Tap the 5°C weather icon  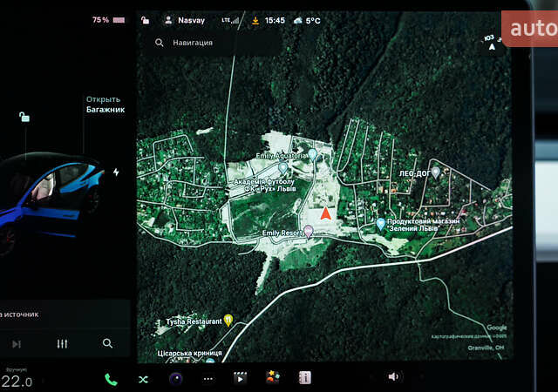(x=307, y=21)
